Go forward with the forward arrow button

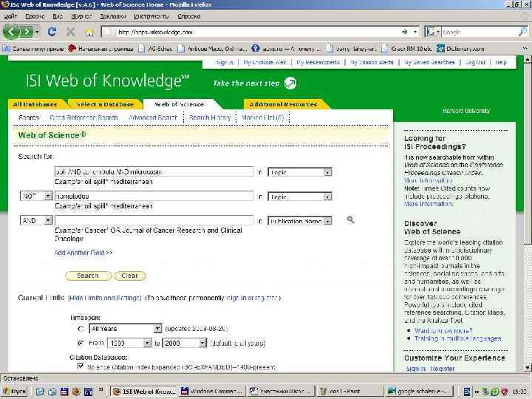(27, 33)
